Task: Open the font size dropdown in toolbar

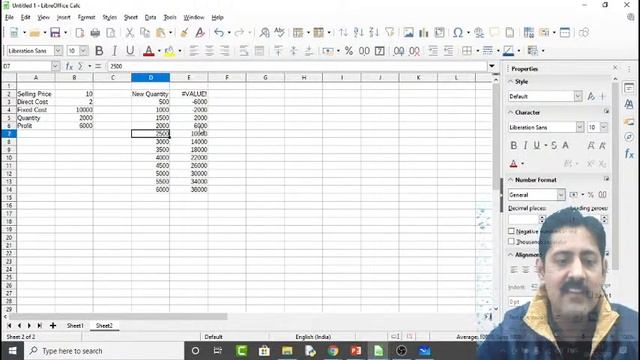Action: click(84, 51)
